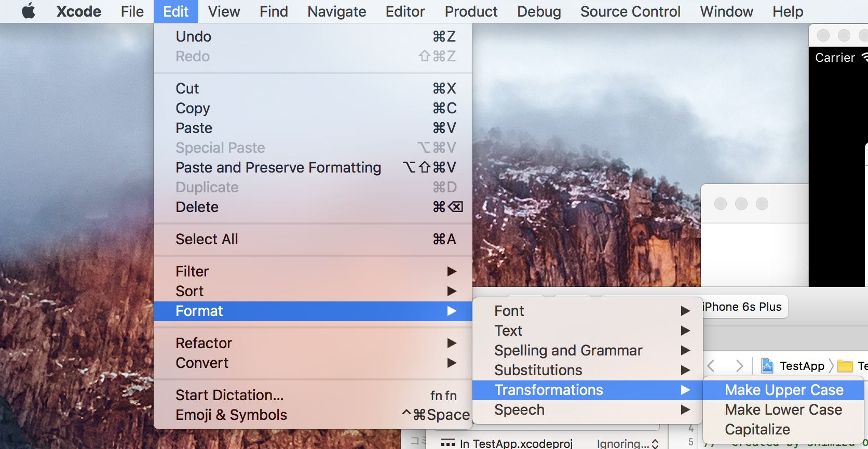This screenshot has width=868, height=449.
Task: Click the TestApp project file icon
Action: pos(767,366)
